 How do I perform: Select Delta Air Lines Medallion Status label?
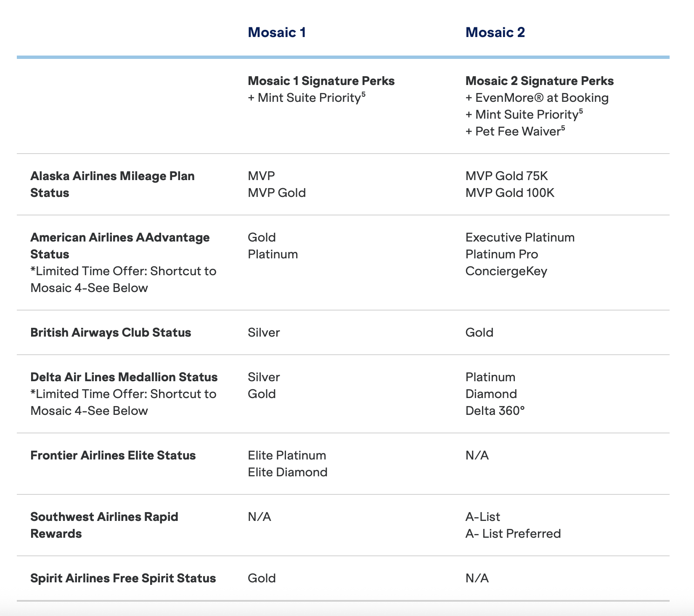[x=124, y=377]
